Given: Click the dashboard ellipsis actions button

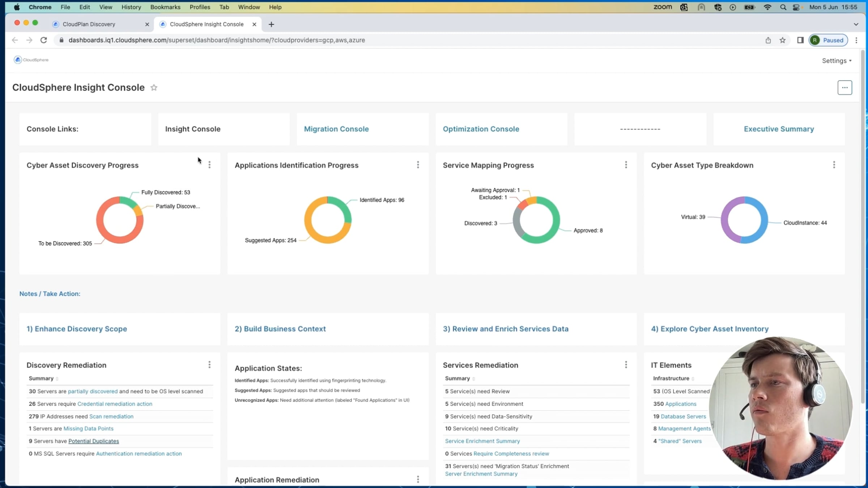Looking at the screenshot, I should click(844, 87).
